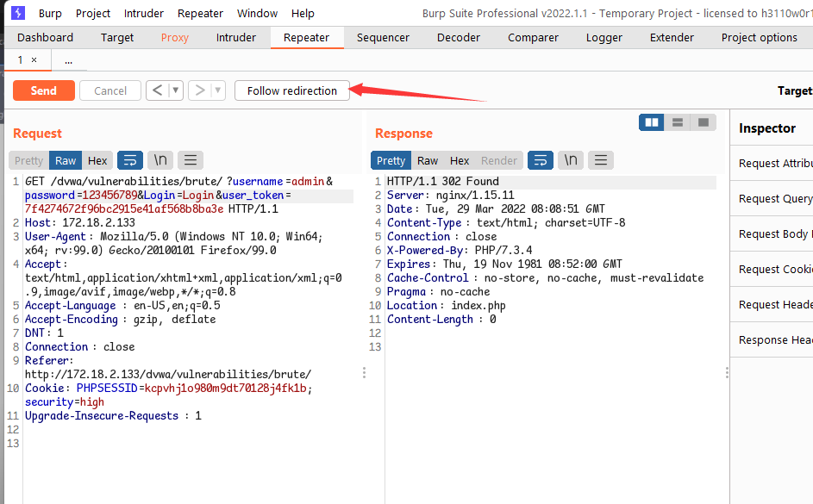Select Hex view in Response panel
Screen dimensions: 813x504
[460, 160]
